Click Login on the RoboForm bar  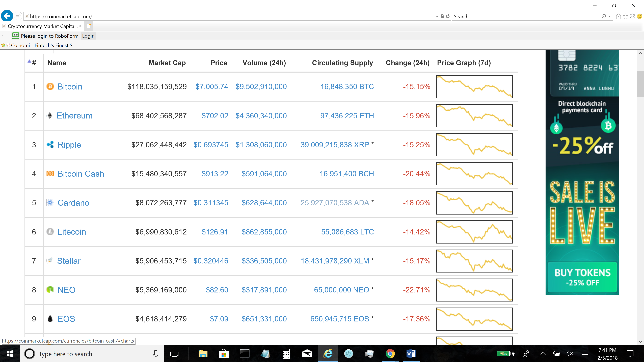[x=88, y=36]
